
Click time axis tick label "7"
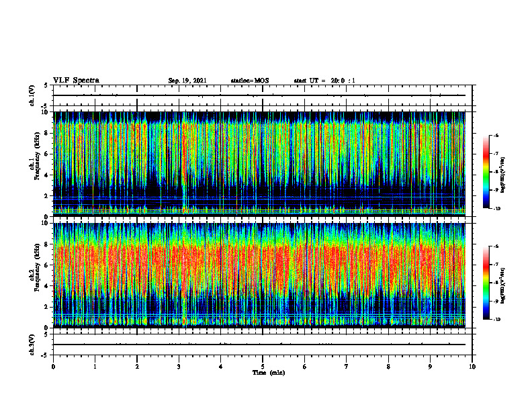347,367
